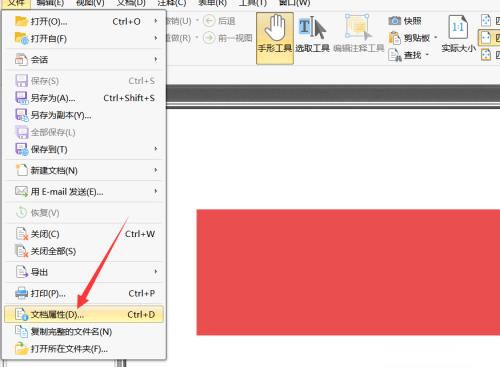Screen dimensions: 500x367
Task: Expand the Open From (打开自) submenu arrow
Action: [156, 38]
